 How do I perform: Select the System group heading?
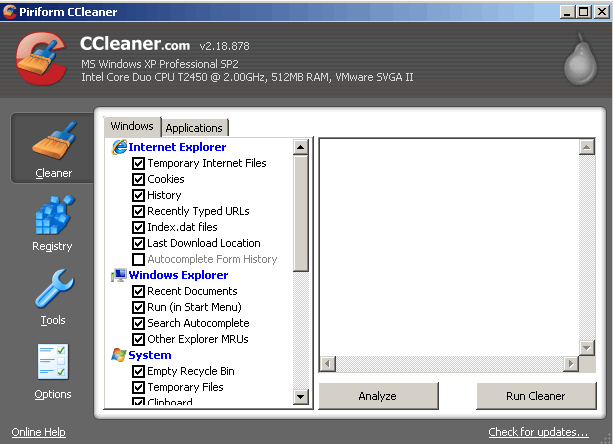coord(150,355)
